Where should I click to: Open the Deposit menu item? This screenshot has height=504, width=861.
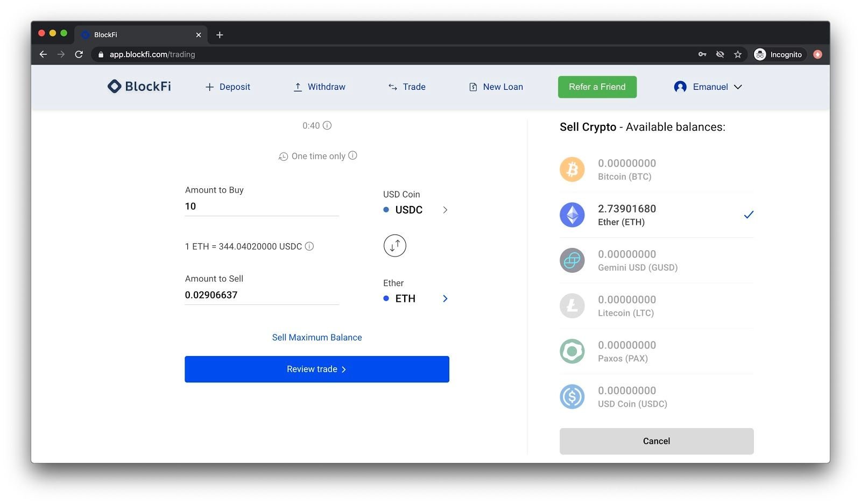click(228, 87)
